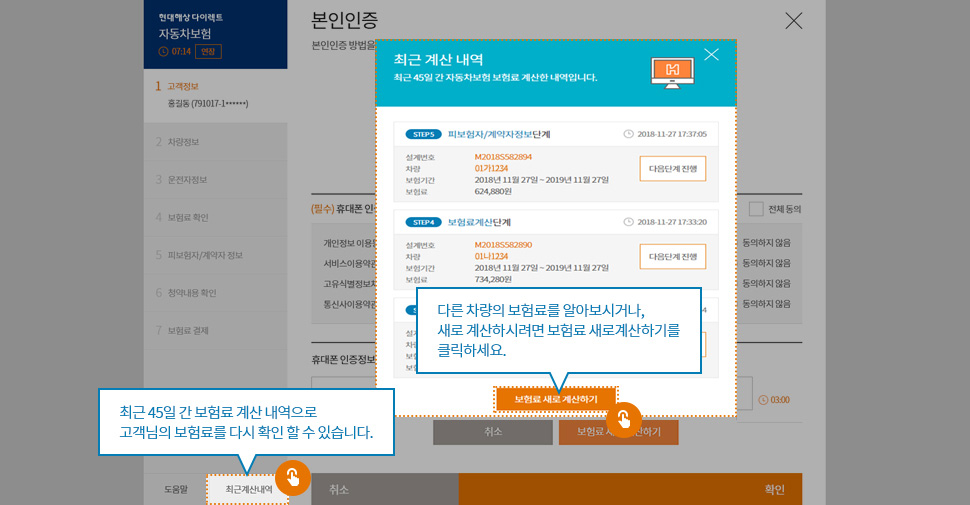The image size is (970, 505).
Task: Click the clock icon beside 07:14
Action: pos(163,51)
